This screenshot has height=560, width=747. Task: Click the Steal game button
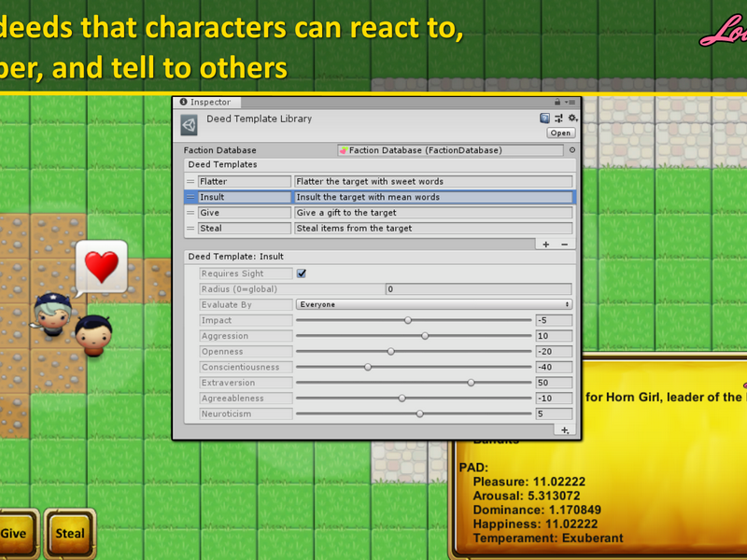[69, 533]
